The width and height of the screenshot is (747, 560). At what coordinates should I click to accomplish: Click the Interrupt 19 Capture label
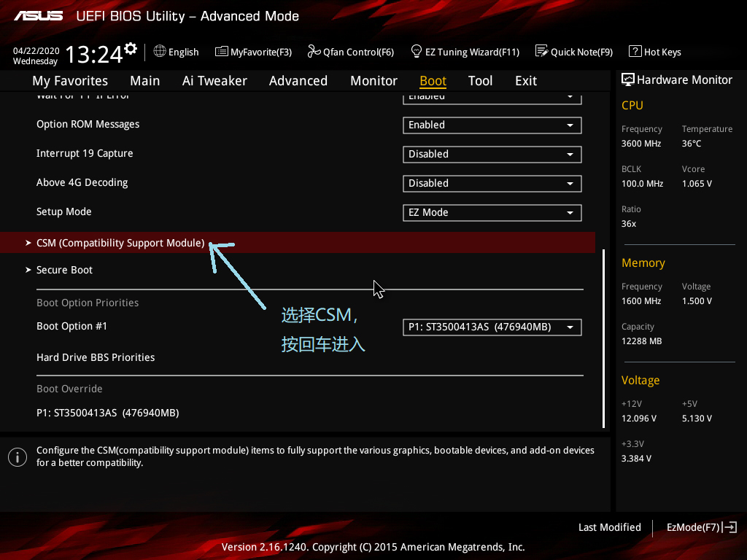pos(85,153)
